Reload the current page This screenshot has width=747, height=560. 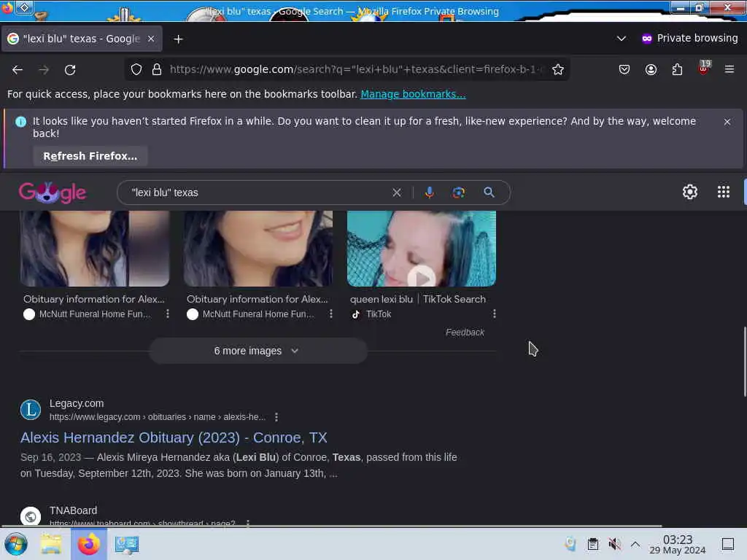[70, 70]
